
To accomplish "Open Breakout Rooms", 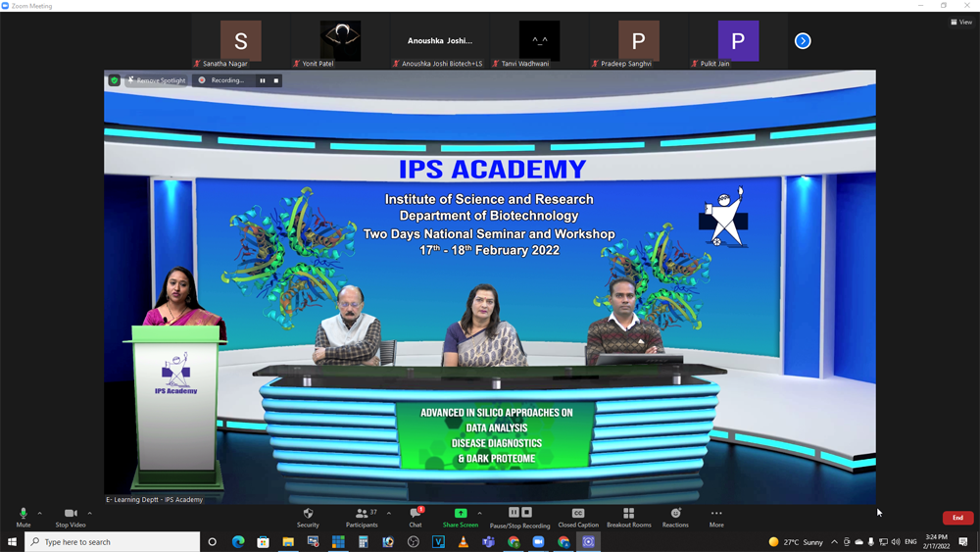I will point(629,517).
